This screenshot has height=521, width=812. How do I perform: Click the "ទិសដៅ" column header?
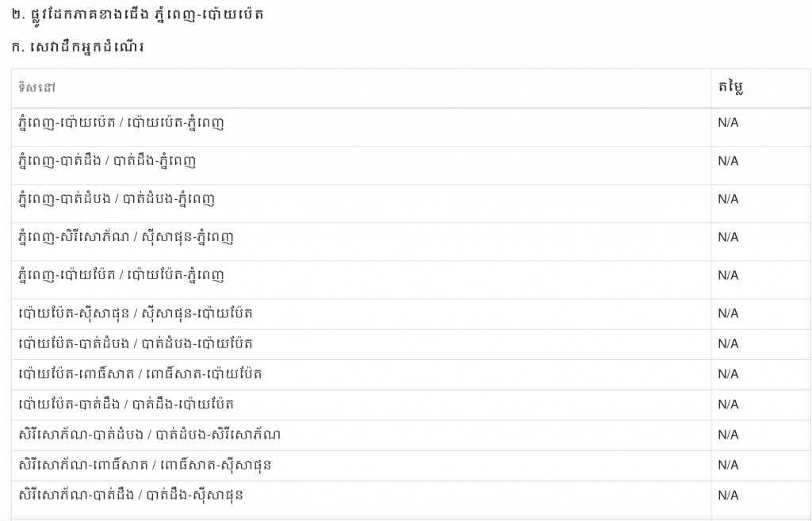click(x=37, y=87)
